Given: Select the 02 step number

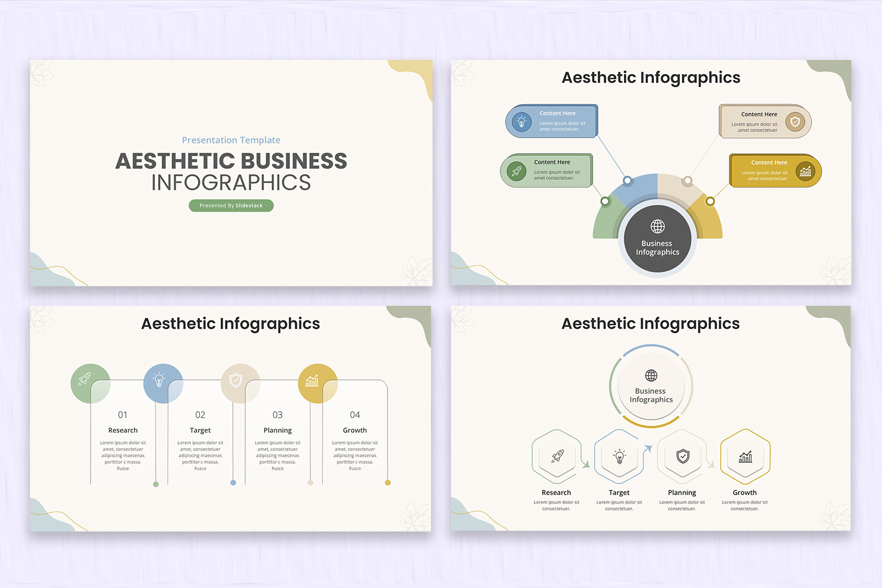Looking at the screenshot, I should click(200, 415).
